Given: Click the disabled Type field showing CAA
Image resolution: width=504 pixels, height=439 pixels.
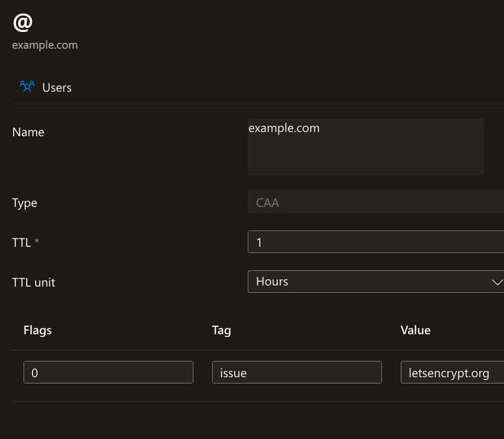Looking at the screenshot, I should 376,202.
